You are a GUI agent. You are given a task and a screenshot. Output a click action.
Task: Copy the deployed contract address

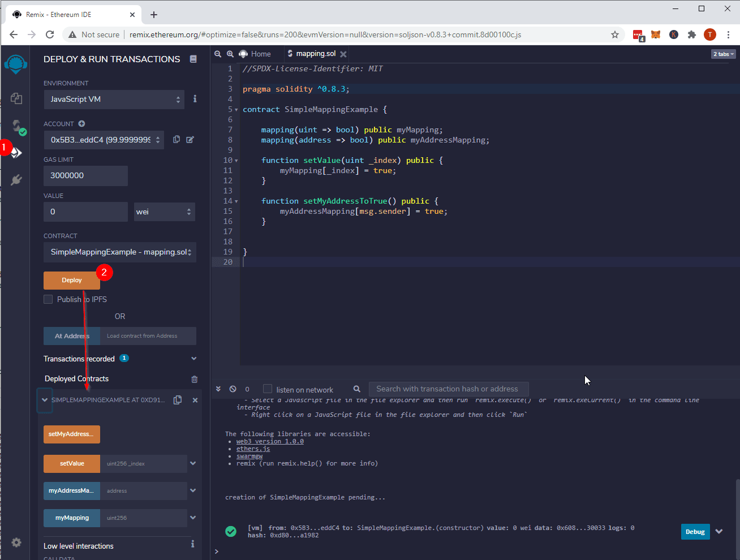pyautogui.click(x=178, y=399)
